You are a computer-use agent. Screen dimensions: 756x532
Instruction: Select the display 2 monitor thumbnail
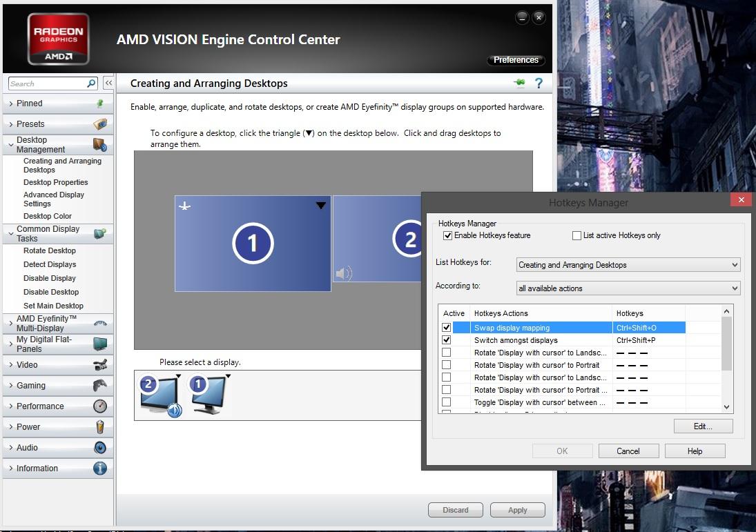[x=159, y=396]
